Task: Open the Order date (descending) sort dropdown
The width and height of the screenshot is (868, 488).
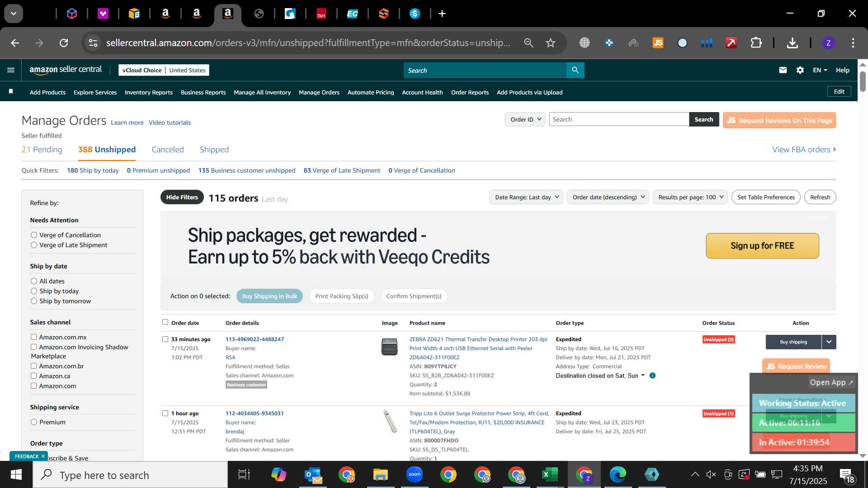Action: pyautogui.click(x=608, y=197)
